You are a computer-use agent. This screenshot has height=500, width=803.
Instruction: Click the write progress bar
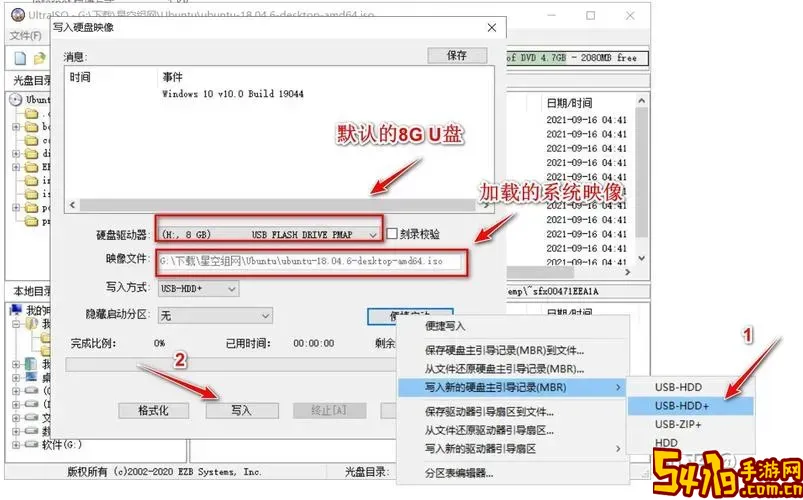pos(231,364)
